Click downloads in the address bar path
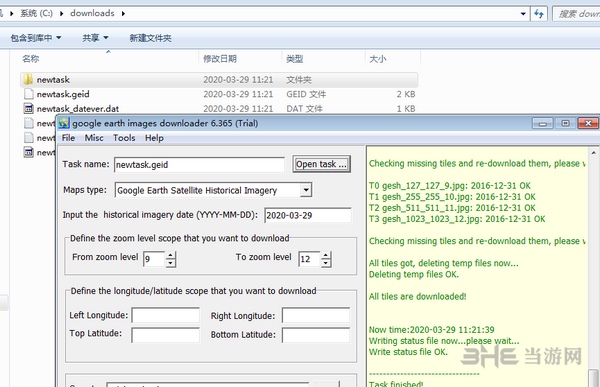This screenshot has height=387, width=600. pos(92,13)
